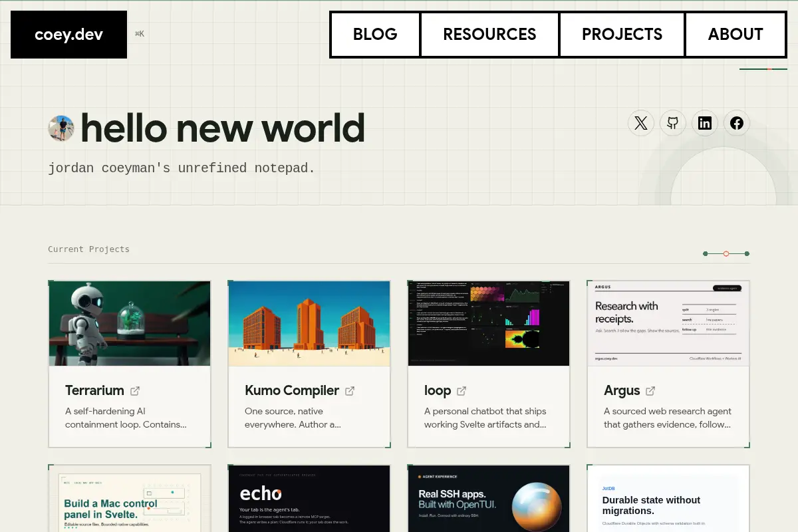Click the coey.dev home logo
The height and width of the screenshot is (532, 798).
pyautogui.click(x=68, y=35)
